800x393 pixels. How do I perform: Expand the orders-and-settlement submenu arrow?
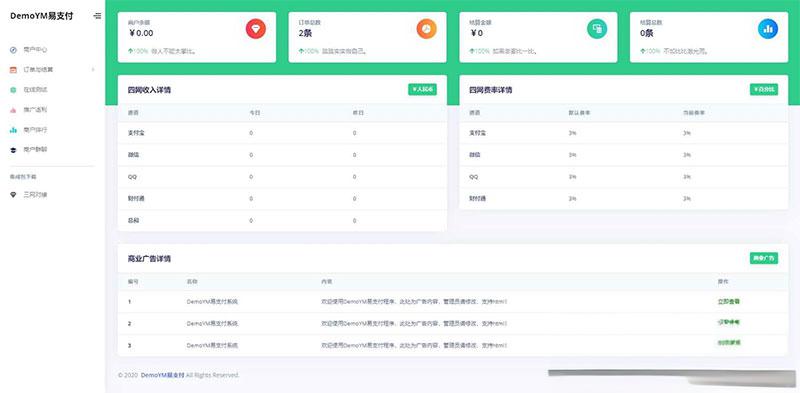tap(93, 70)
